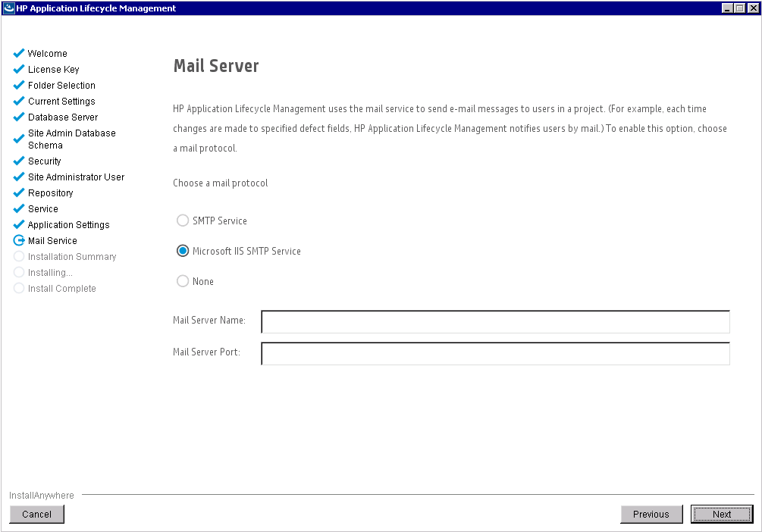Click the Next button
The height and width of the screenshot is (532, 762).
click(722, 514)
